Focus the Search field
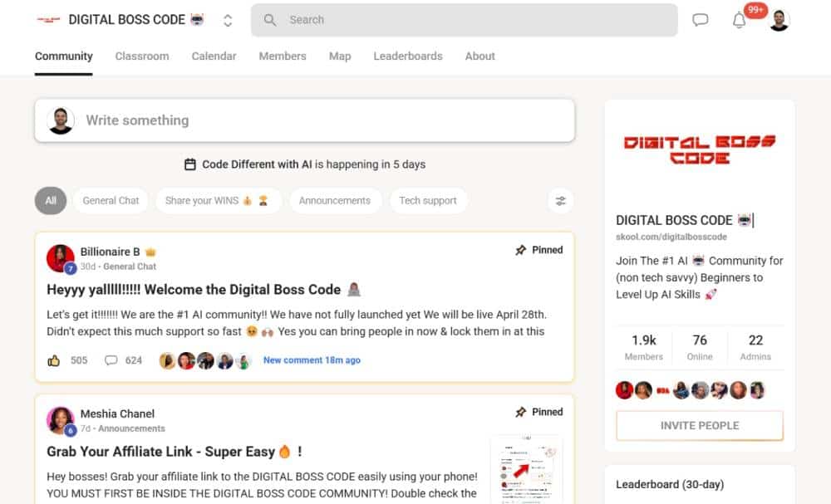This screenshot has height=504, width=831. [465, 20]
